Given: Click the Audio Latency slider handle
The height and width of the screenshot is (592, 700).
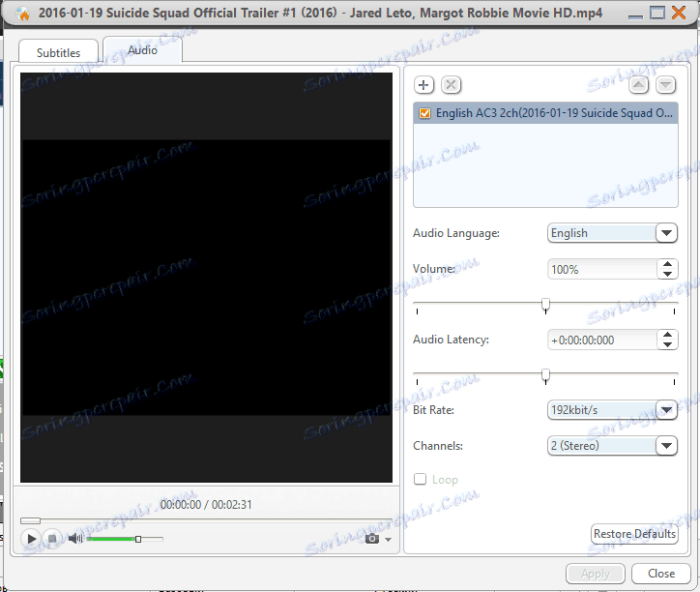Looking at the screenshot, I should 545,375.
